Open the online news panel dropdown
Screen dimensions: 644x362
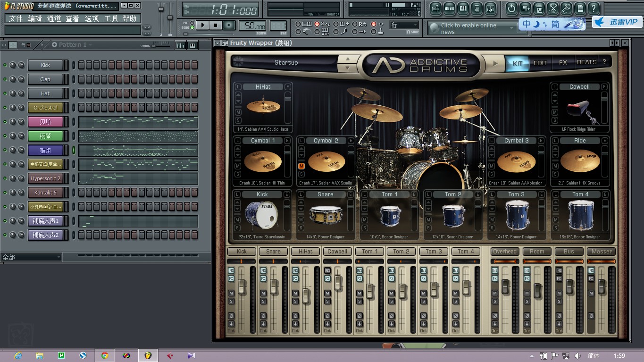[512, 28]
